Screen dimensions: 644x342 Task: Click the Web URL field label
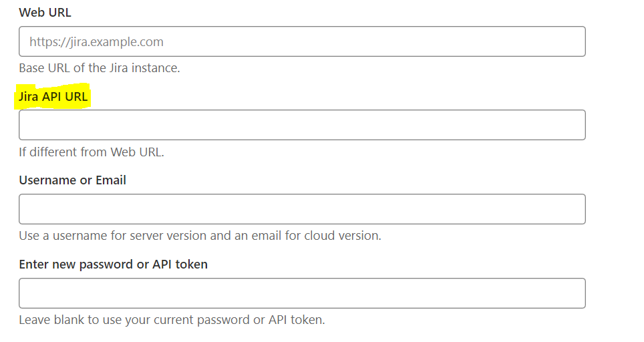[45, 12]
